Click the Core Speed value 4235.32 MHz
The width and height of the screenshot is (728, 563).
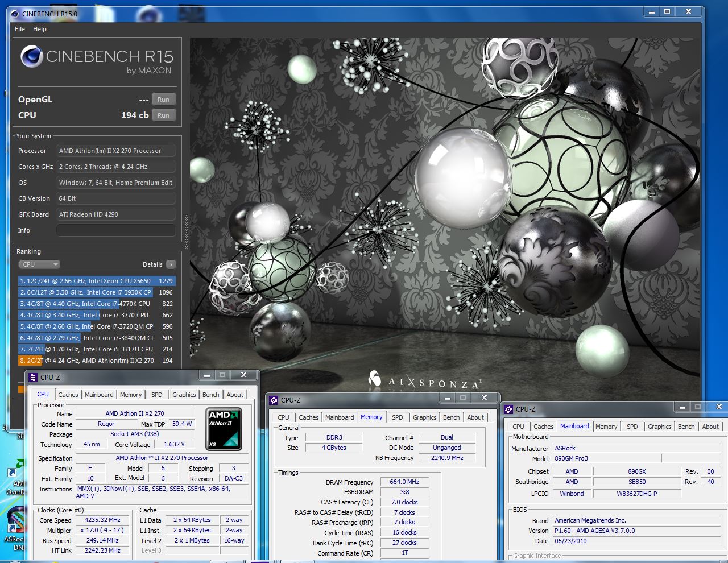pyautogui.click(x=103, y=520)
